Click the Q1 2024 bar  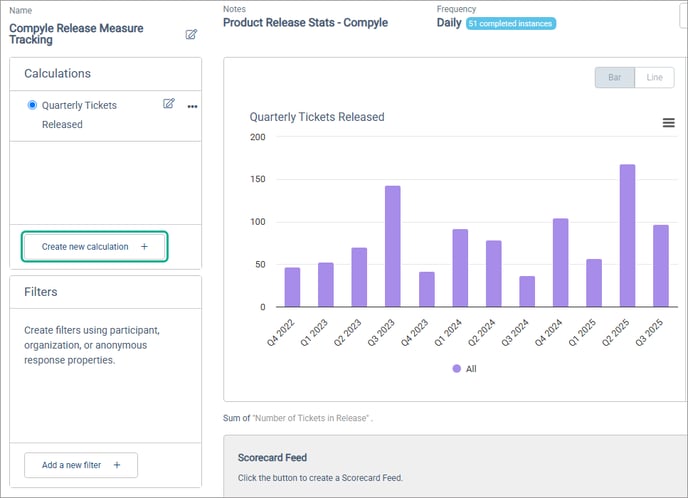click(x=460, y=268)
